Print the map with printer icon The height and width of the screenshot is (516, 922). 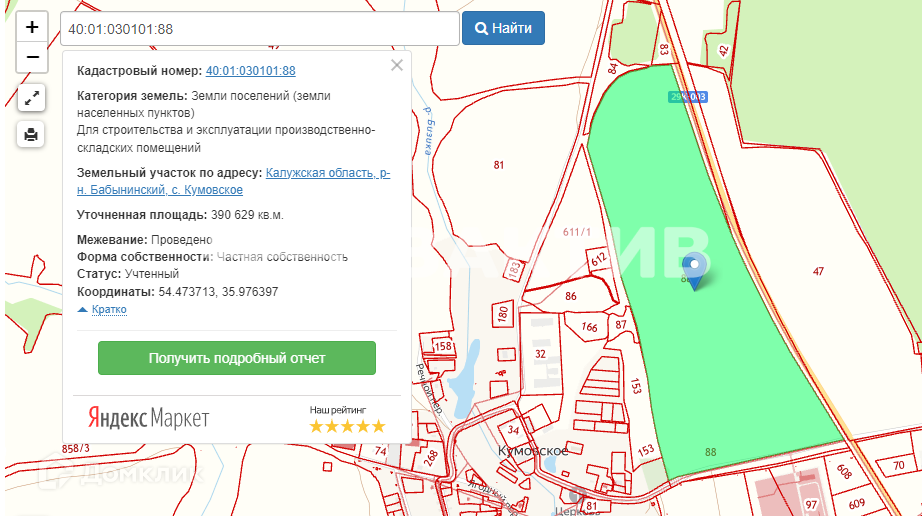click(32, 134)
